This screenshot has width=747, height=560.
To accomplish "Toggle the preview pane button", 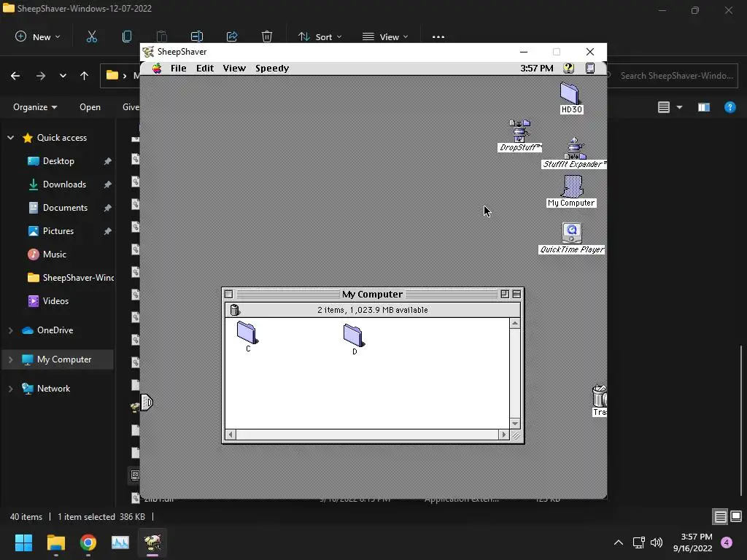I will click(x=704, y=107).
